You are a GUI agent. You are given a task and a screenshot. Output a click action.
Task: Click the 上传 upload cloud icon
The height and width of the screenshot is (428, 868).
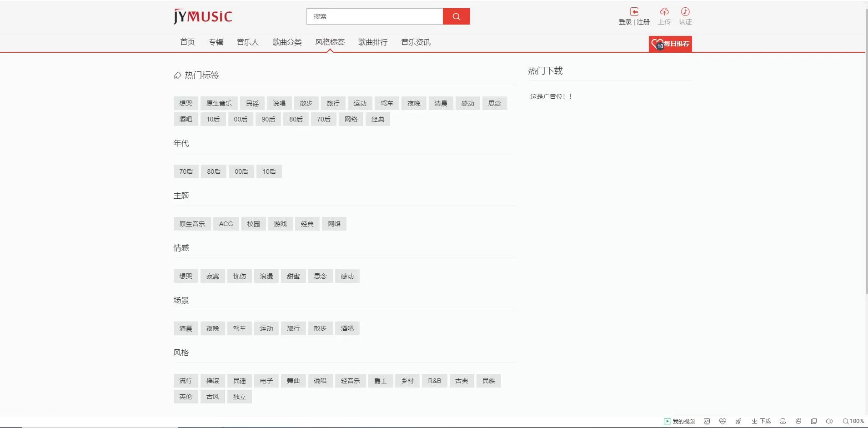point(664,11)
